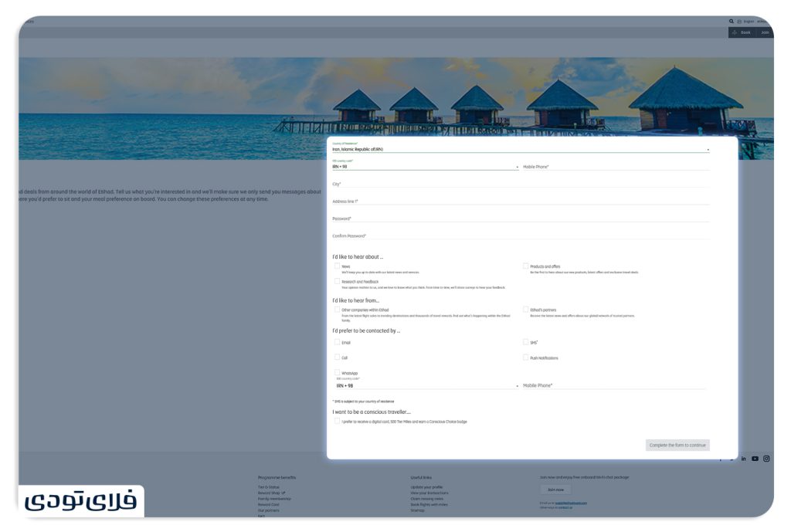Open the LinkedIn social icon
The width and height of the screenshot is (791, 532).
pyautogui.click(x=744, y=459)
